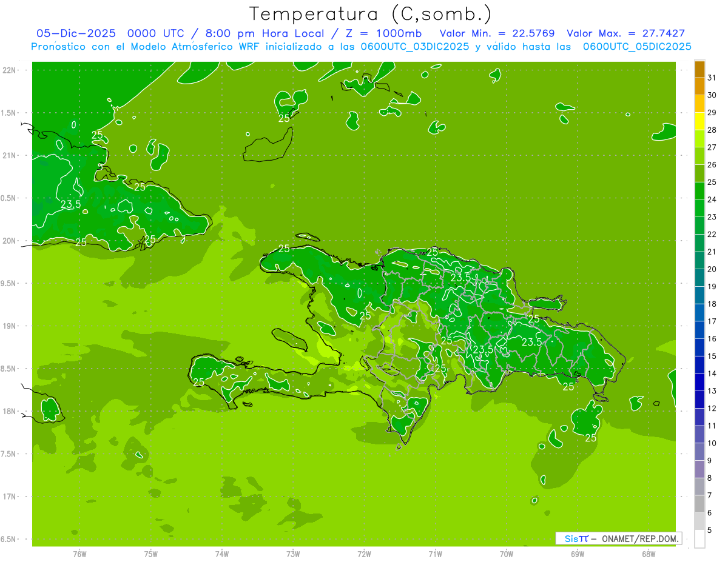Click the light gray legend swatch between 5 and 6
728x562 pixels.
(699, 522)
